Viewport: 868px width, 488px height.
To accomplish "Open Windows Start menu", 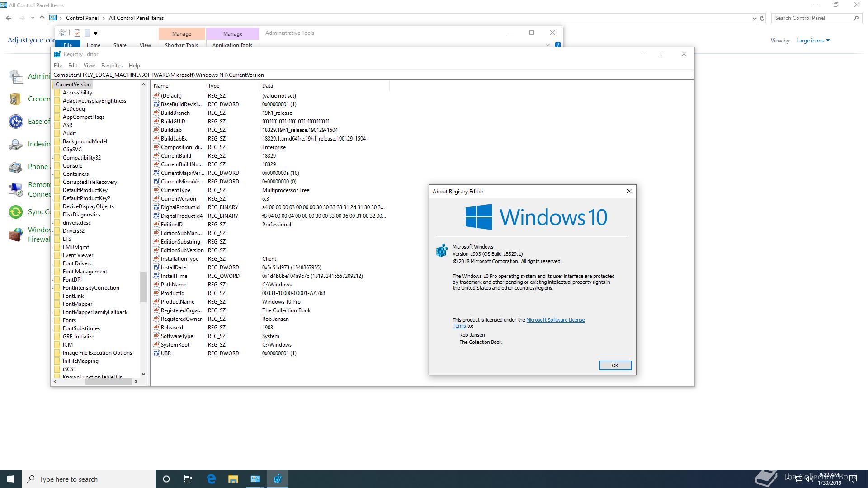I will (11, 479).
